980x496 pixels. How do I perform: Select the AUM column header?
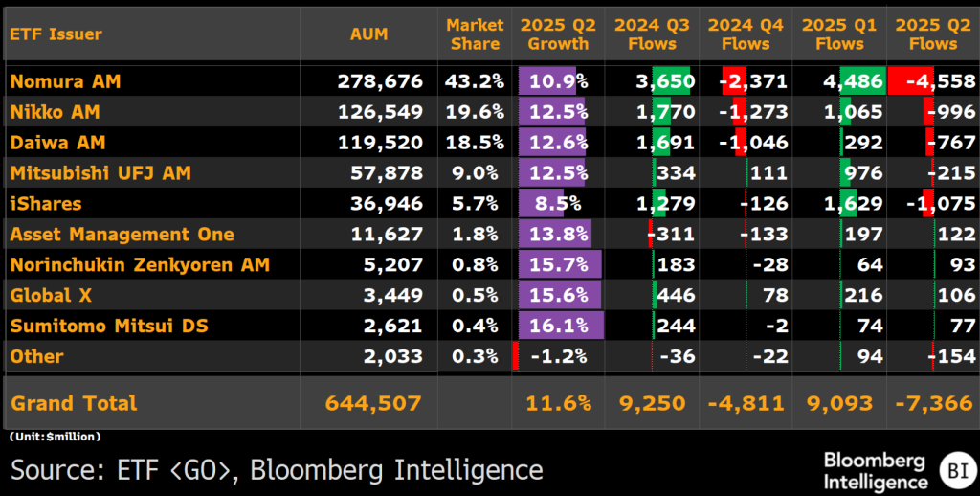click(368, 34)
